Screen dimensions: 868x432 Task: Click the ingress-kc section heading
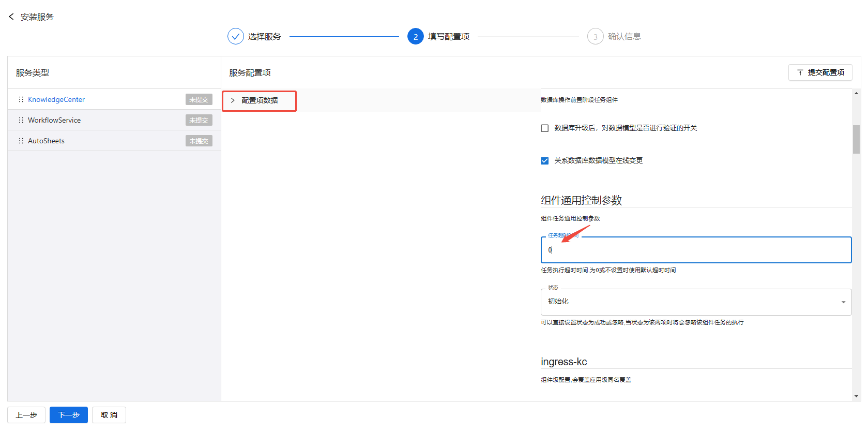564,362
